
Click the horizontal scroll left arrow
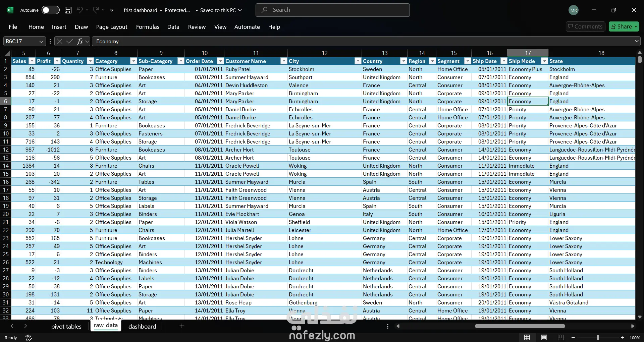pyautogui.click(x=398, y=326)
